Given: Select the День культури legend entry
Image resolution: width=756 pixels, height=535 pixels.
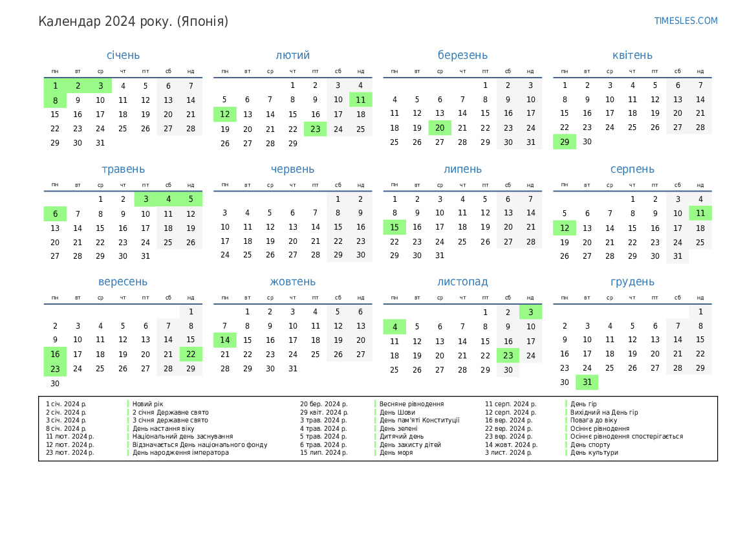Looking at the screenshot, I should 594,453.
